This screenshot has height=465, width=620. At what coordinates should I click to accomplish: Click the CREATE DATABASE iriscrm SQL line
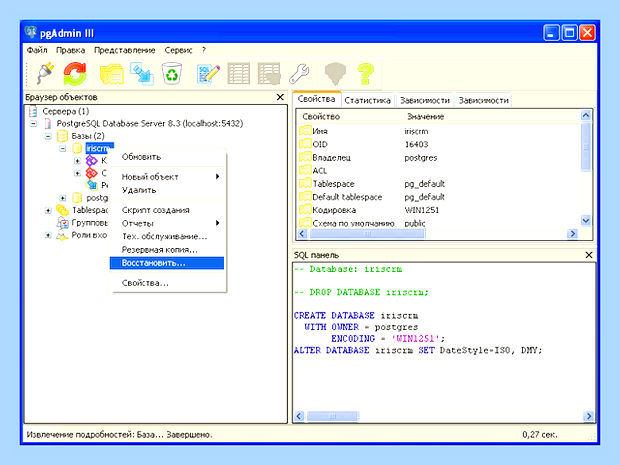[356, 316]
